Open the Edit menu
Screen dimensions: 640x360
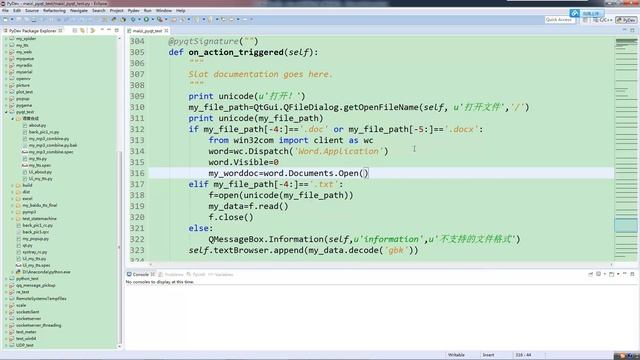pyautogui.click(x=17, y=11)
